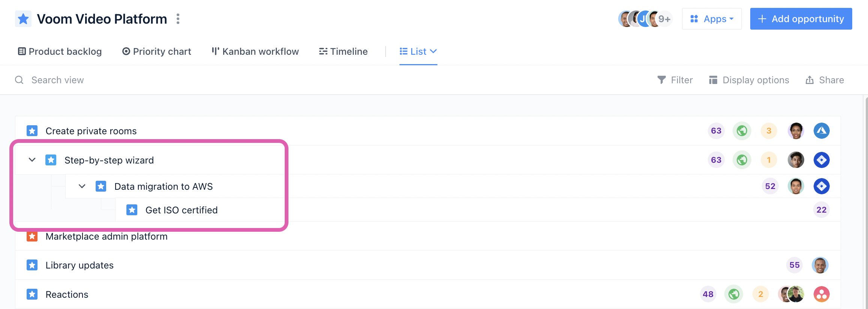Viewport: 868px width, 309px height.
Task: Switch to the Kanban workflow view
Action: [x=255, y=51]
